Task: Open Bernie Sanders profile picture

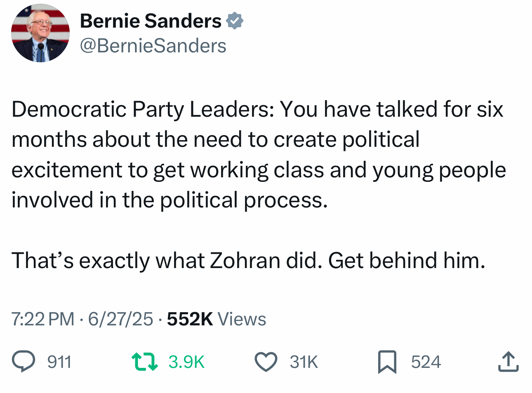Action: click(x=40, y=33)
